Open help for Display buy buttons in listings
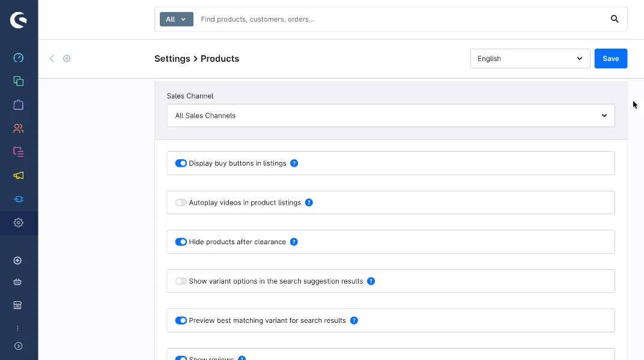This screenshot has height=360, width=644. click(x=294, y=163)
